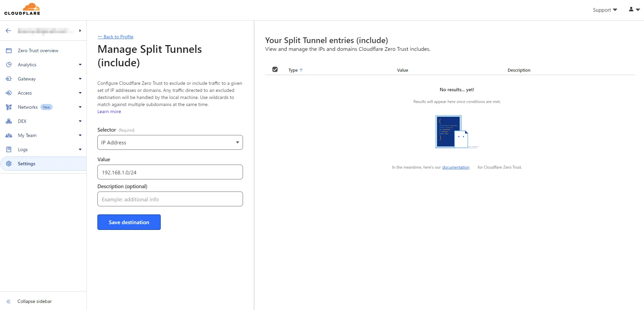The height and width of the screenshot is (310, 644).
Task: Expand the Access menu arrow
Action: (x=80, y=93)
